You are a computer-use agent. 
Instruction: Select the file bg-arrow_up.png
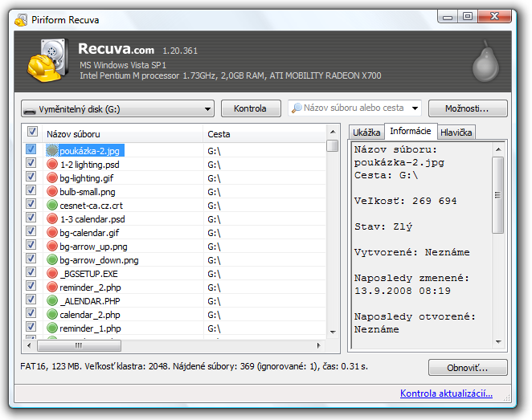click(93, 247)
